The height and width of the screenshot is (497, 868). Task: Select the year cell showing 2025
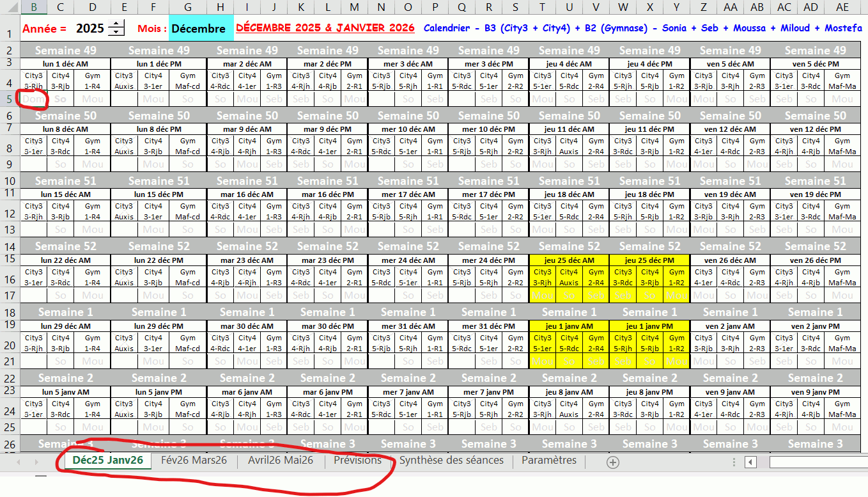[89, 29]
